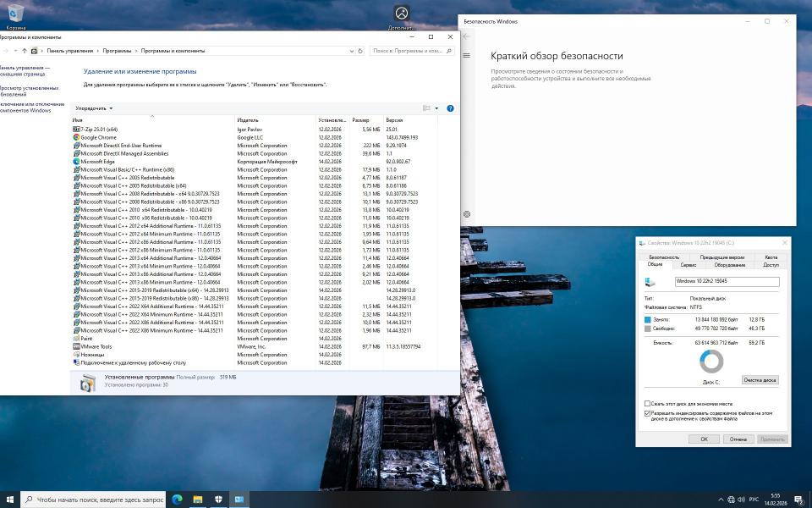Enable the compress this disk checkbox
The width and height of the screenshot is (812, 508).
(648, 404)
